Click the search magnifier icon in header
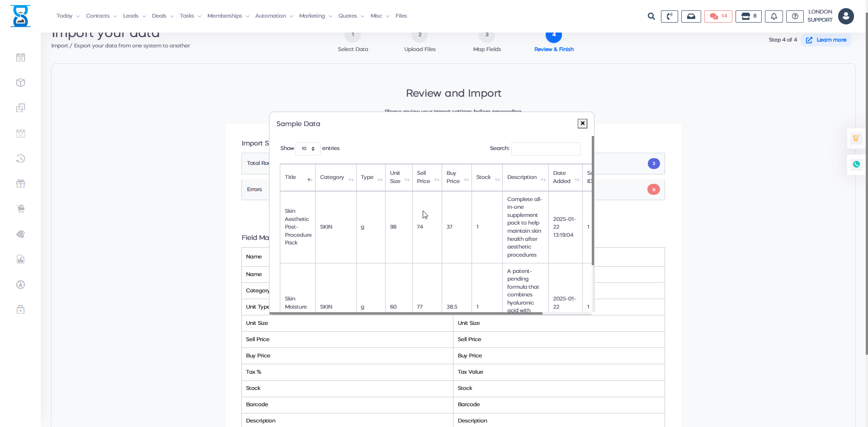 (x=651, y=16)
